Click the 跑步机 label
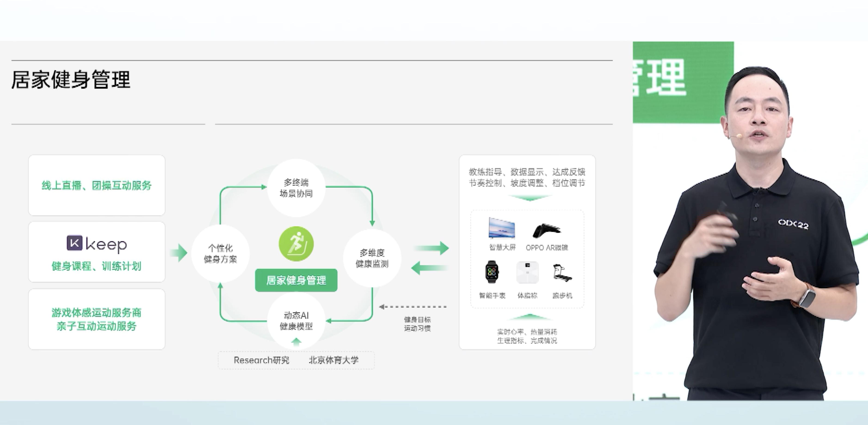This screenshot has height=425, width=868. 562,295
